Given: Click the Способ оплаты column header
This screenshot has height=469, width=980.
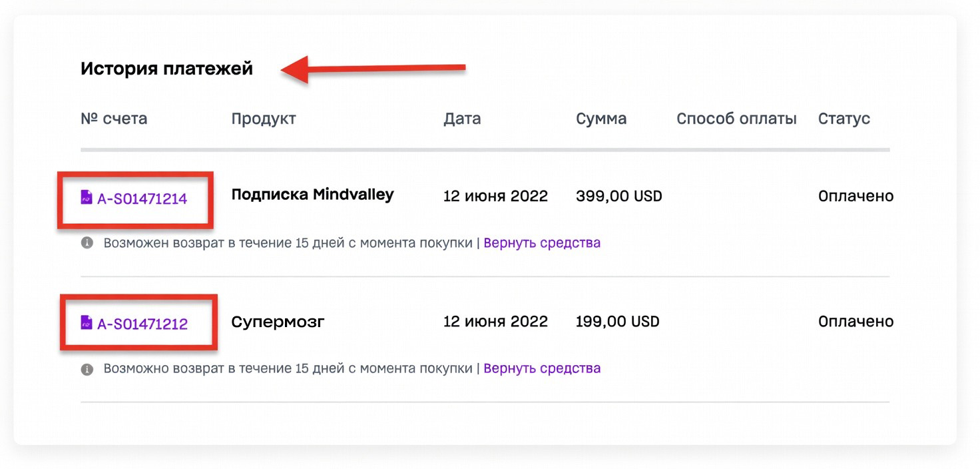Looking at the screenshot, I should tap(736, 119).
